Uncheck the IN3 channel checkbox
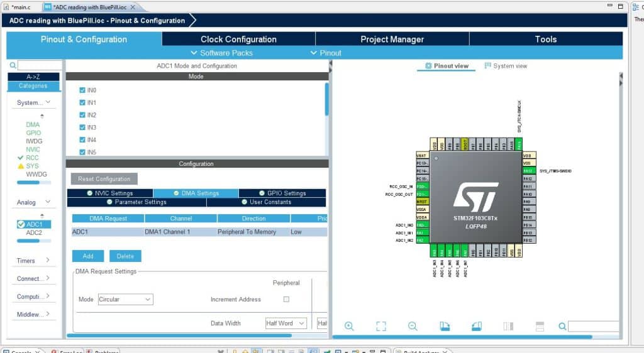 coord(82,128)
